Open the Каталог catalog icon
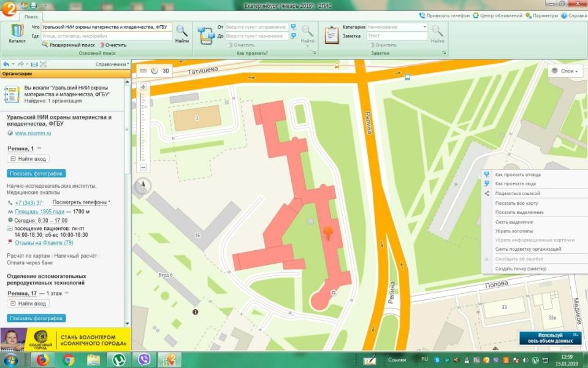The image size is (588, 368). tap(17, 34)
